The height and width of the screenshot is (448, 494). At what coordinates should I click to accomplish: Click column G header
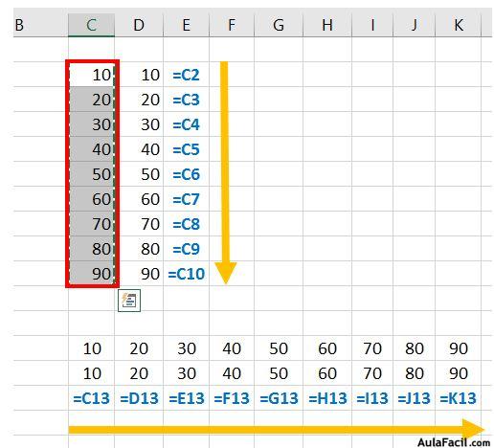pos(279,25)
